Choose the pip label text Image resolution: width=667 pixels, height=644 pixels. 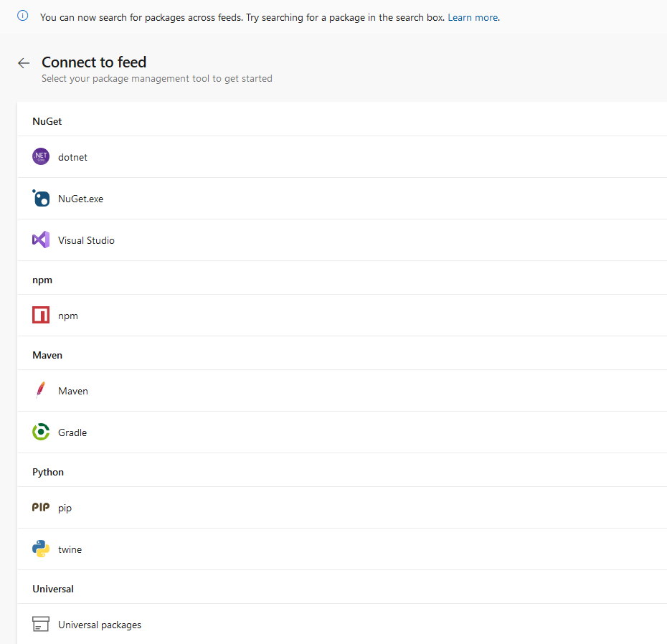65,508
